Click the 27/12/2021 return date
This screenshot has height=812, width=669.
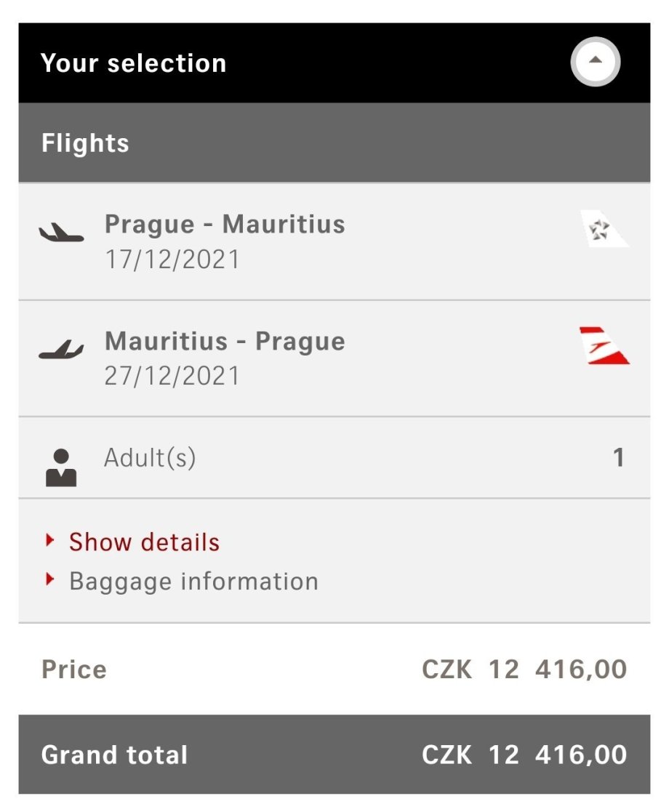pos(172,376)
